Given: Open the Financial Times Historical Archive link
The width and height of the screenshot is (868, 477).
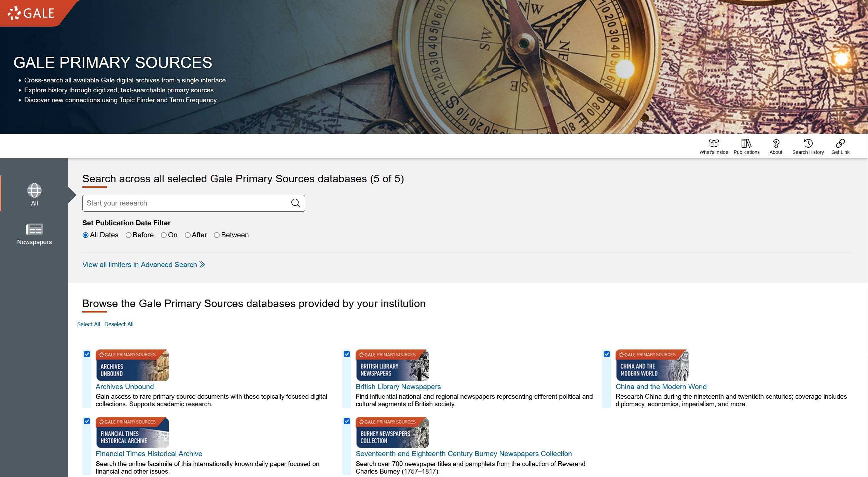Looking at the screenshot, I should 149,454.
